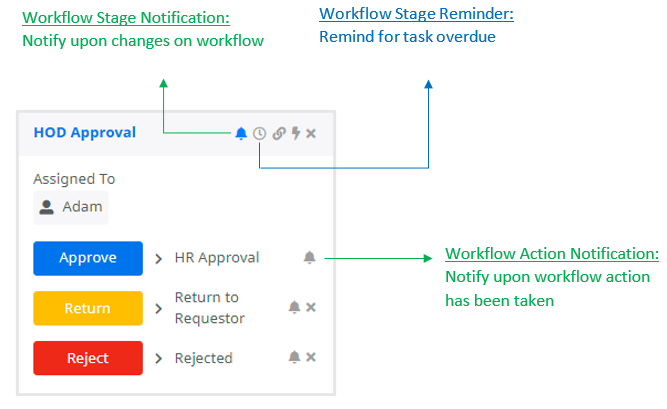The image size is (667, 409).
Task: Select the Adam assignee chip
Action: coord(71,208)
